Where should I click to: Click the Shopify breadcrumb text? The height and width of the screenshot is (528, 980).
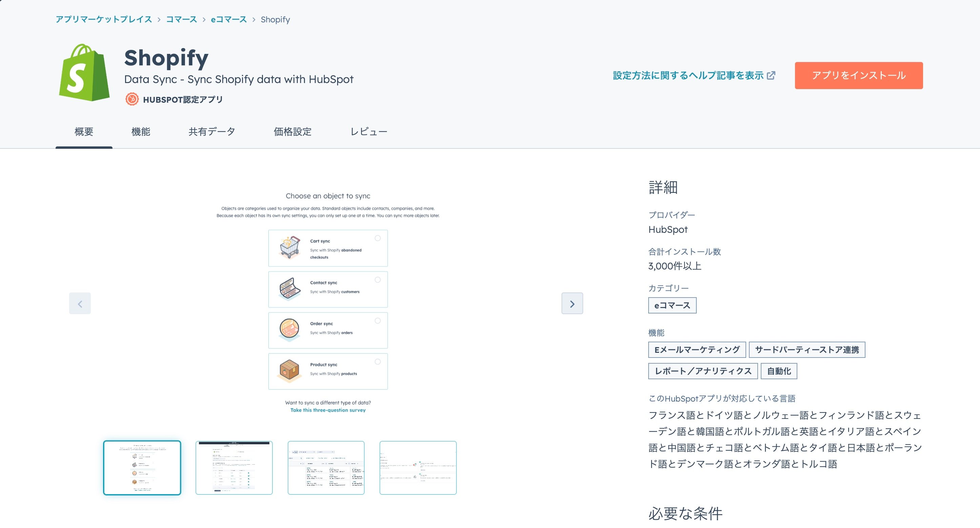275,19
